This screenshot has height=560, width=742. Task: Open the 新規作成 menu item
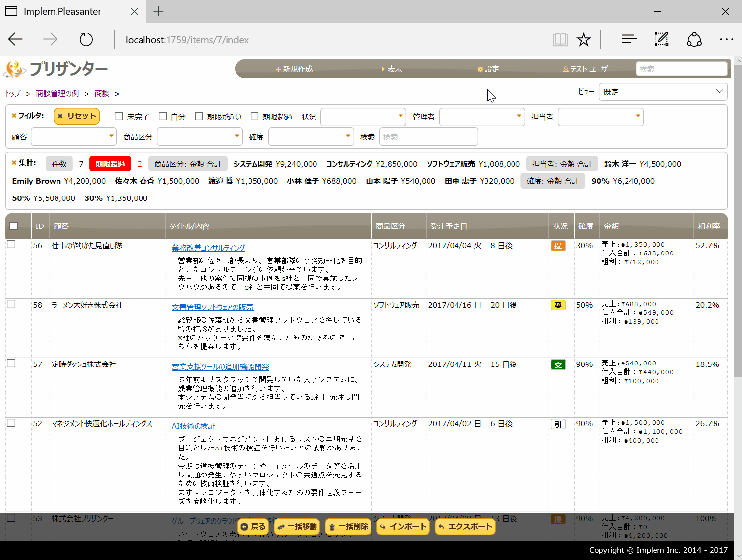click(294, 69)
